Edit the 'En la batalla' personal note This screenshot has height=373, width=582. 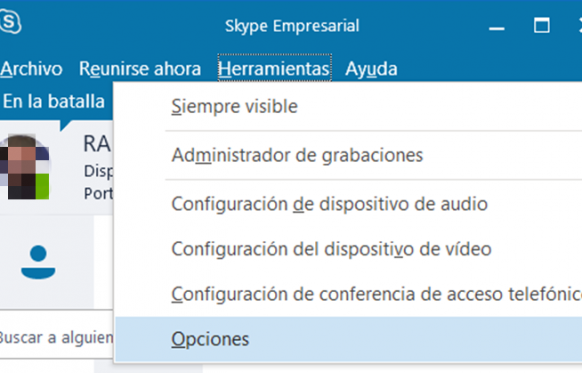(54, 101)
